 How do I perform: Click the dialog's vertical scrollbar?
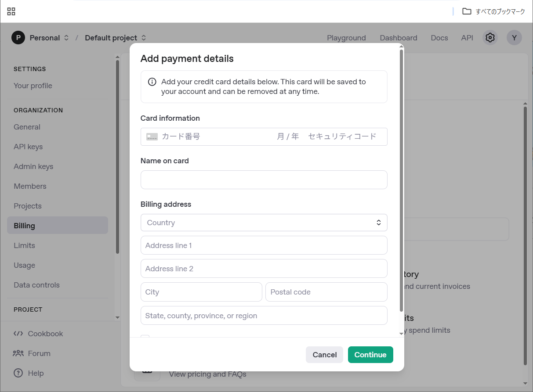(401, 180)
